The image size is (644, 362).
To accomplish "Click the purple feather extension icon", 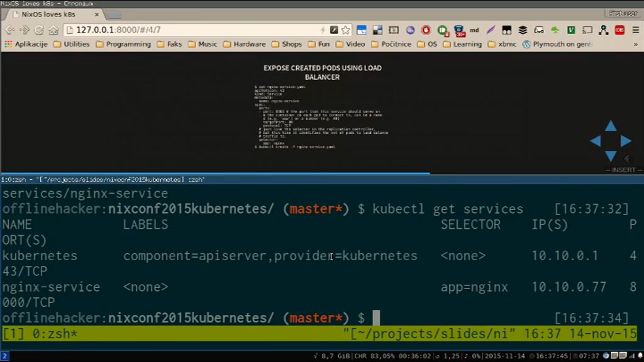I will 491,30.
